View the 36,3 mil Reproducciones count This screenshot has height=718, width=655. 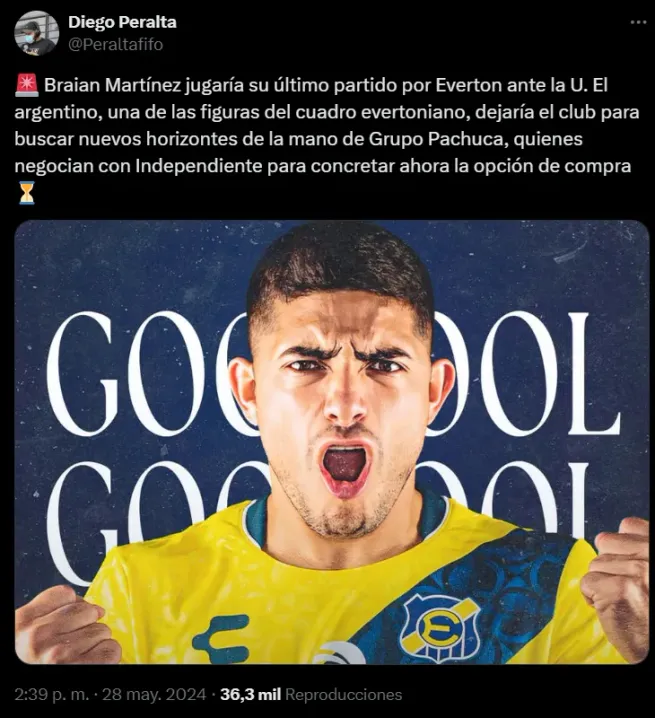311,695
